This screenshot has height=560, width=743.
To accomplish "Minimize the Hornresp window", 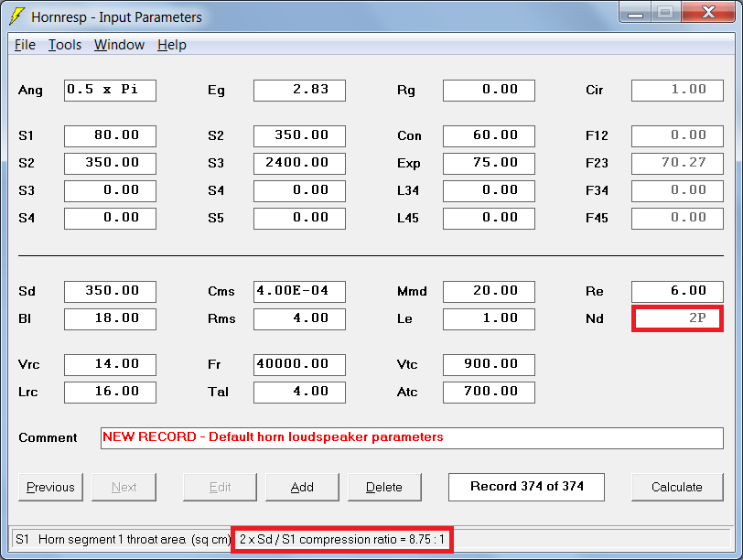I will [x=635, y=12].
